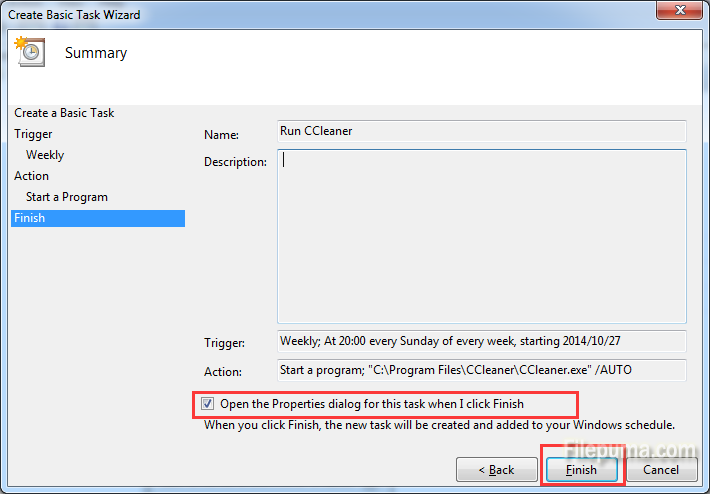Viewport: 710px width, 494px height.
Task: Click the 'When you click Finish' note text
Action: click(439, 425)
